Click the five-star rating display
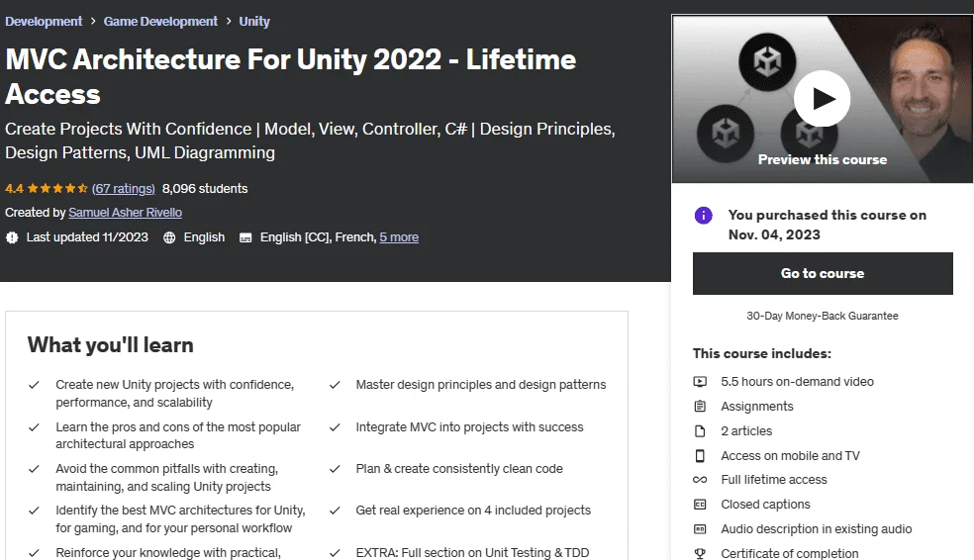 pos(57,188)
